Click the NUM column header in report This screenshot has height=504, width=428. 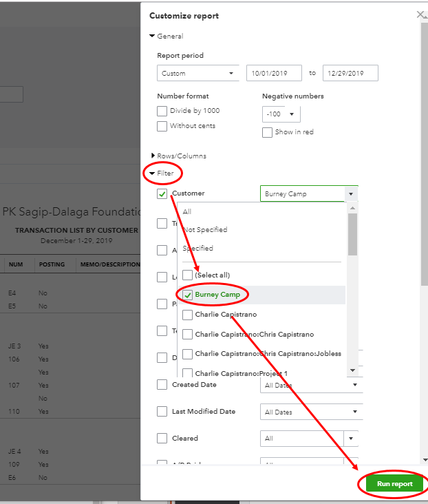click(x=16, y=264)
